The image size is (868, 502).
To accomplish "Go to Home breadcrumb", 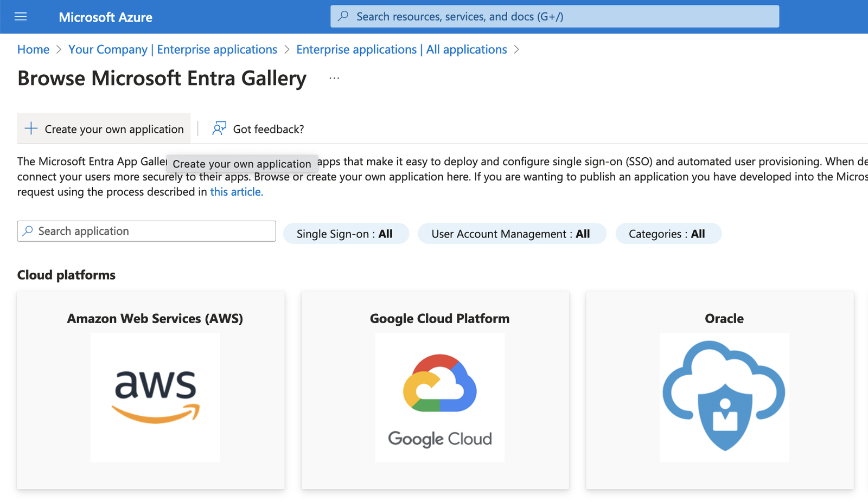I will coord(33,49).
